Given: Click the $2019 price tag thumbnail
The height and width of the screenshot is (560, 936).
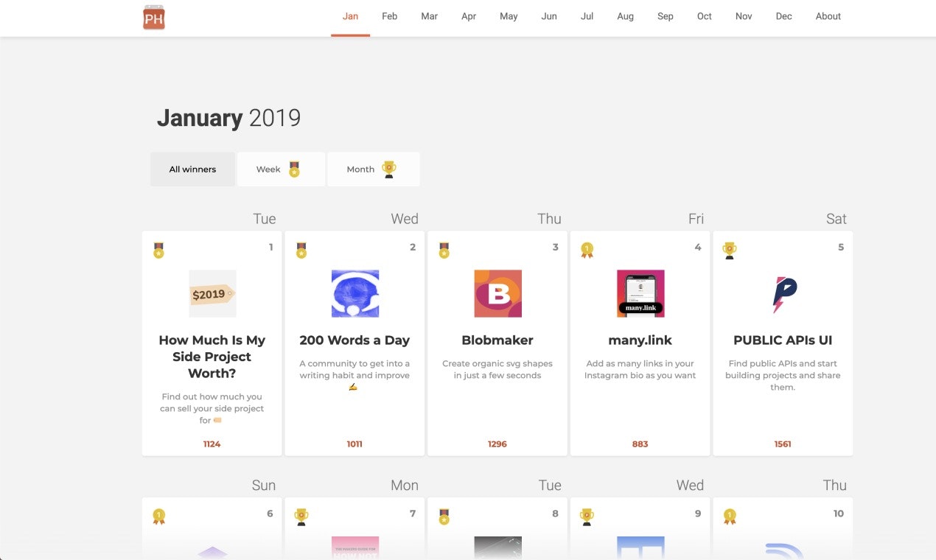Looking at the screenshot, I should coord(212,293).
